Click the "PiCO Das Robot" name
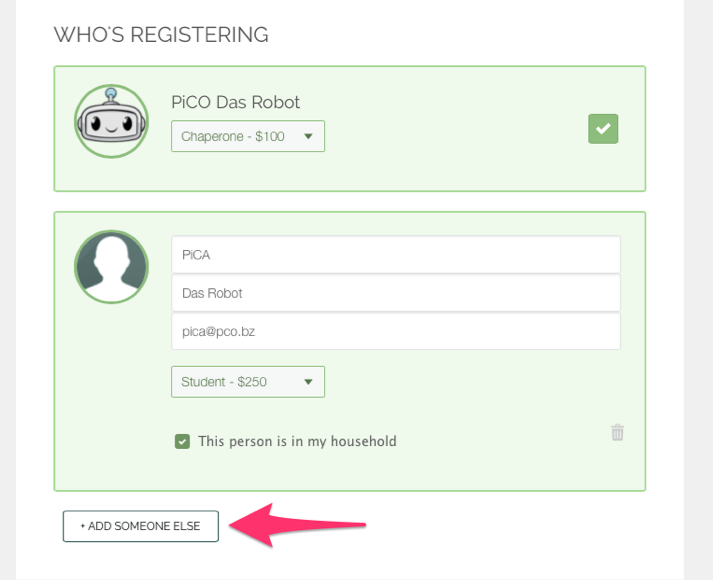 (x=235, y=102)
